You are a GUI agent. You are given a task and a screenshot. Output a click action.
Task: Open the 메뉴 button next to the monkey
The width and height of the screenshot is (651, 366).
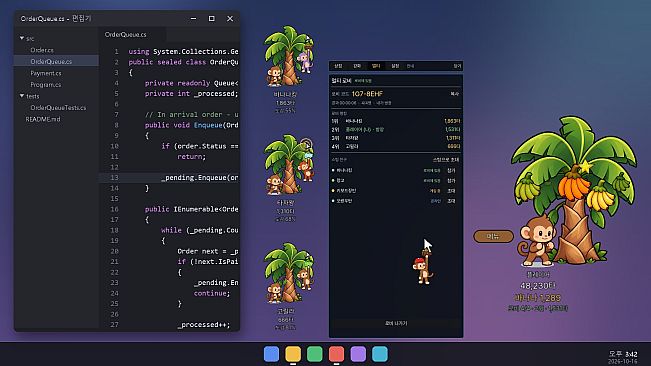coord(493,236)
